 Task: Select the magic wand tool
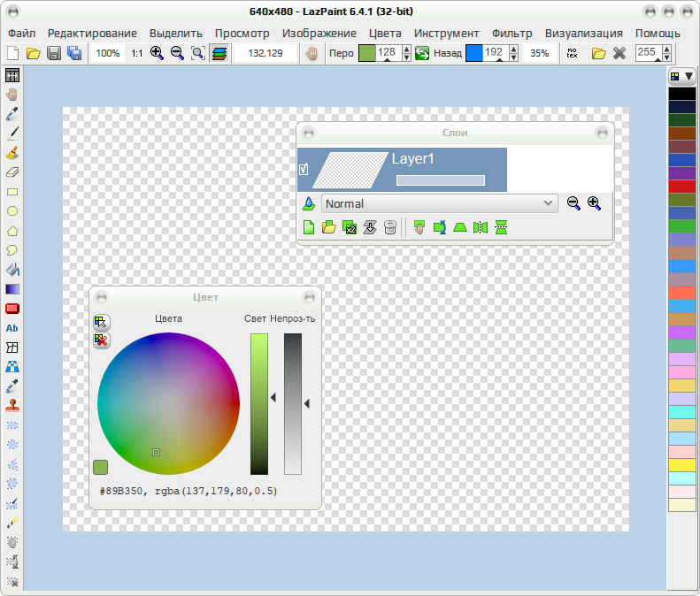coord(12,523)
